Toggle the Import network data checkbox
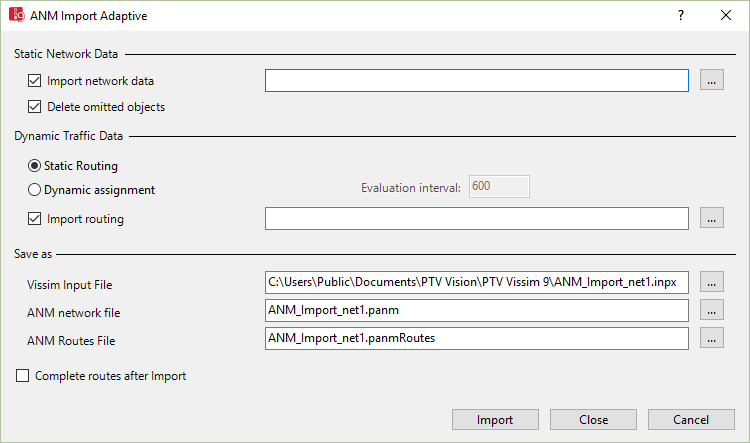Viewport: 750px width, 443px height. pyautogui.click(x=36, y=81)
